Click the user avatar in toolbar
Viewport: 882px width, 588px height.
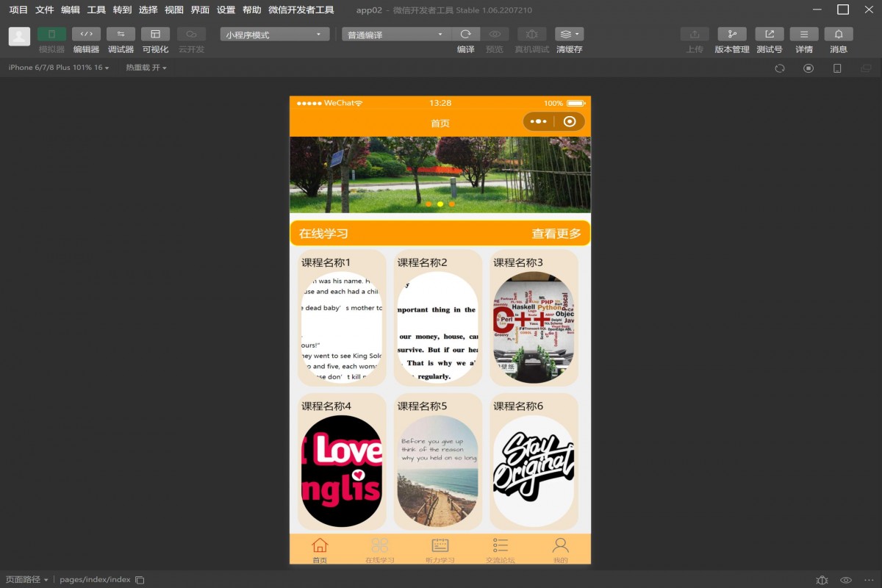coord(19,37)
